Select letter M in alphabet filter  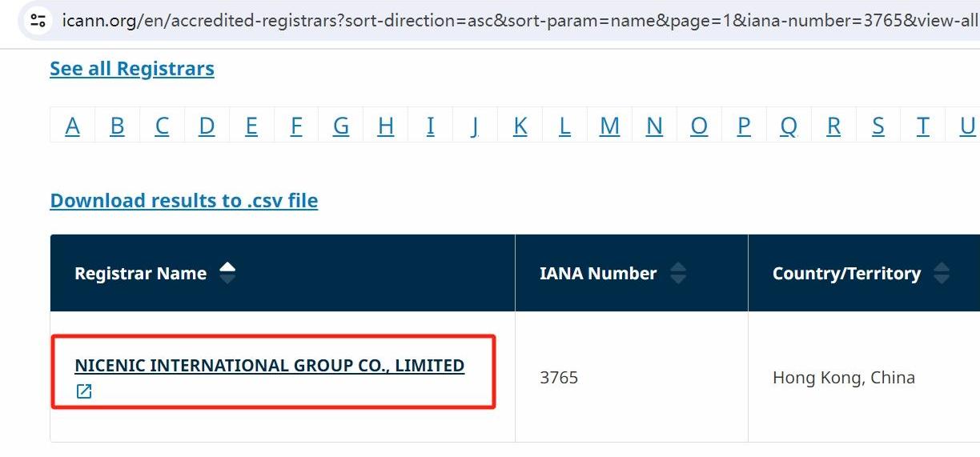(609, 126)
